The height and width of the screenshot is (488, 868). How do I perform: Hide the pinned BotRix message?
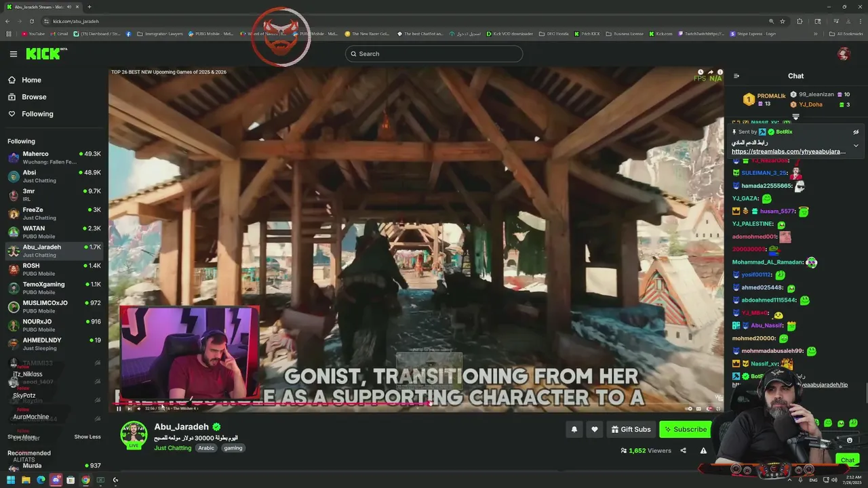(856, 132)
